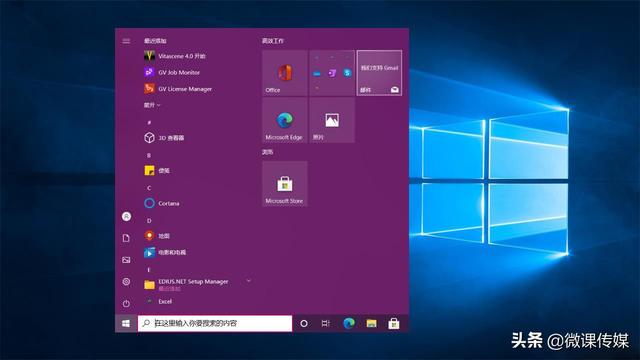Open the Mail tile showing Gmail support

pos(379,73)
